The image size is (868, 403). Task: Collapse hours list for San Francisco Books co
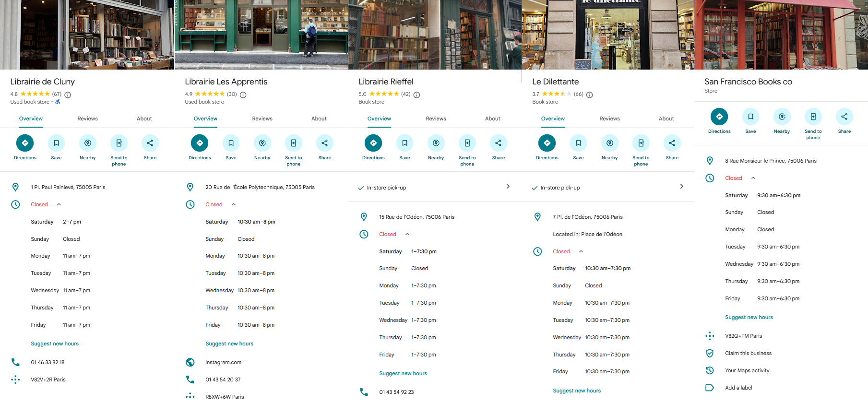(753, 178)
